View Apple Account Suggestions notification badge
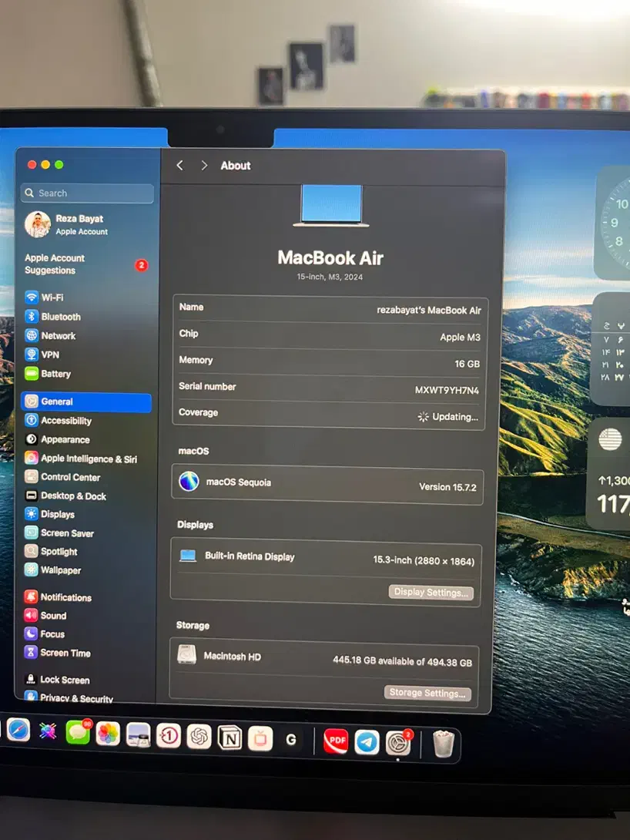 pos(142,264)
